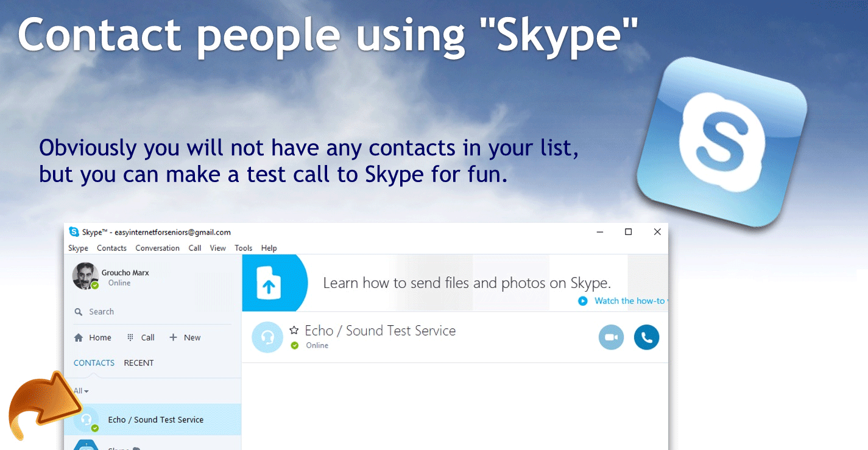Open the Skype menu
This screenshot has height=450, width=868.
pyautogui.click(x=78, y=248)
